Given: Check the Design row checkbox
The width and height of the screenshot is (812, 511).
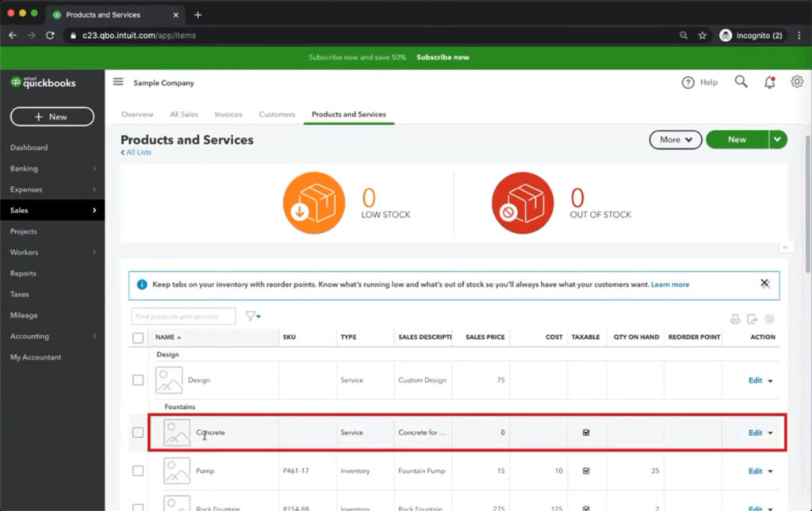Looking at the screenshot, I should point(138,380).
